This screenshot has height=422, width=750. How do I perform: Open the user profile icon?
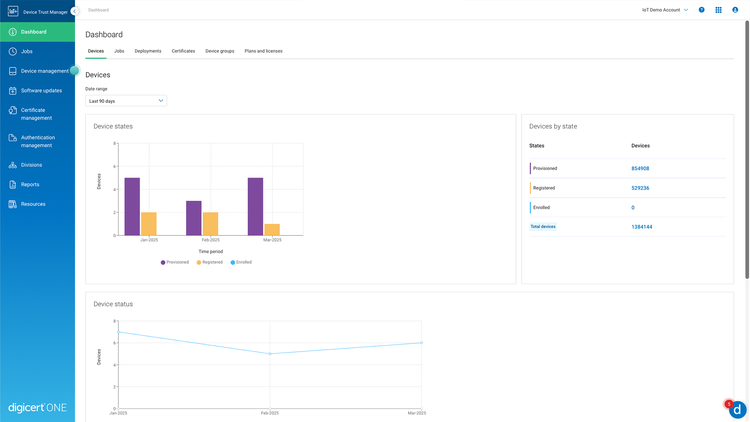(x=735, y=10)
